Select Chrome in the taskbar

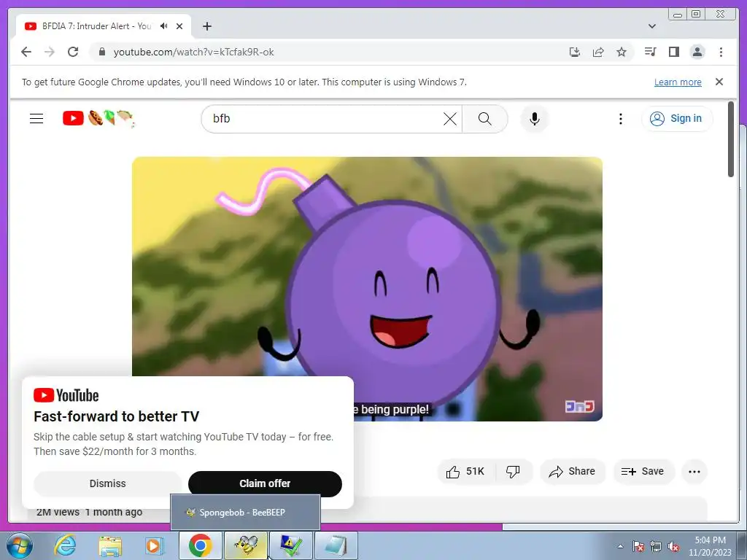coord(200,545)
